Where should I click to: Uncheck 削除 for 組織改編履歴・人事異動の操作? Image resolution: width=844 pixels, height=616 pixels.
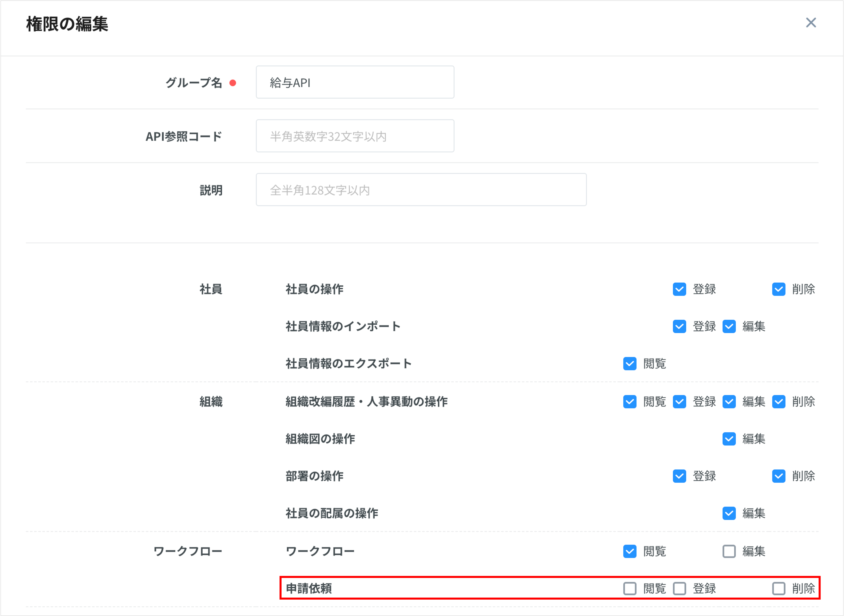pyautogui.click(x=779, y=402)
